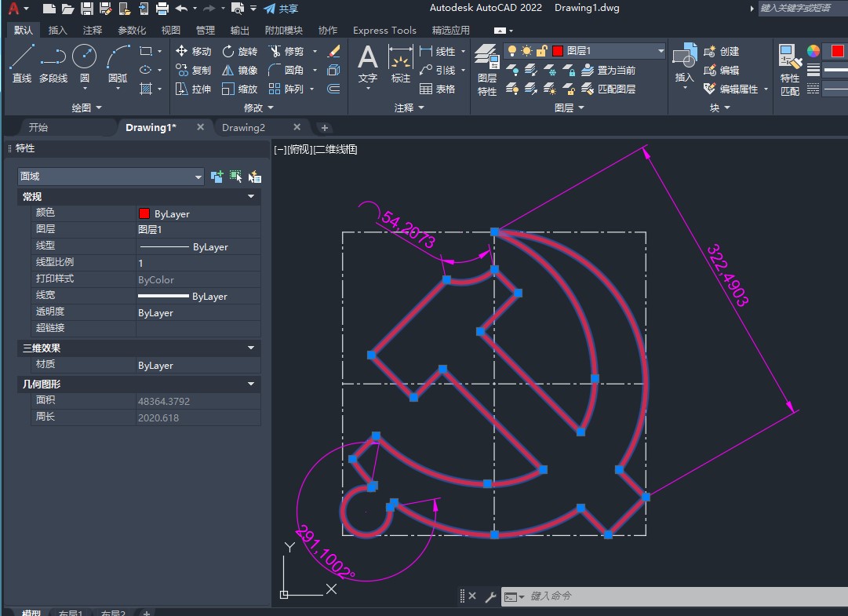This screenshot has width=848, height=616.
Task: Click the 共享 share button
Action: [281, 9]
